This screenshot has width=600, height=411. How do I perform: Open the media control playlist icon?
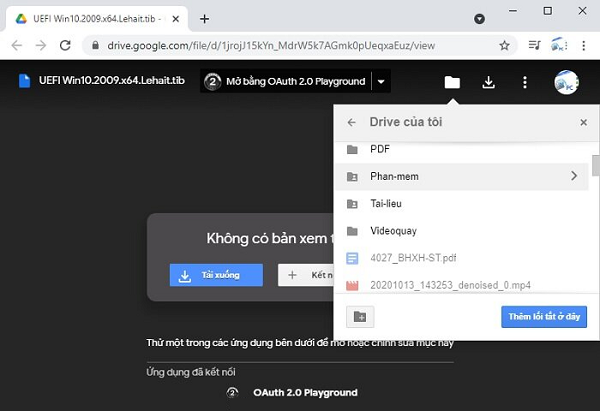pyautogui.click(x=534, y=45)
